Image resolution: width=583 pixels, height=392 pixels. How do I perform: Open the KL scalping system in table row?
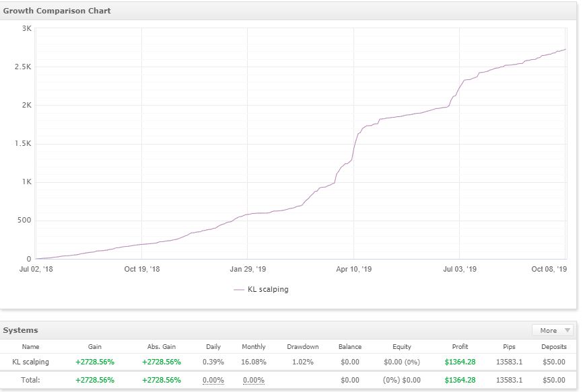(x=30, y=362)
